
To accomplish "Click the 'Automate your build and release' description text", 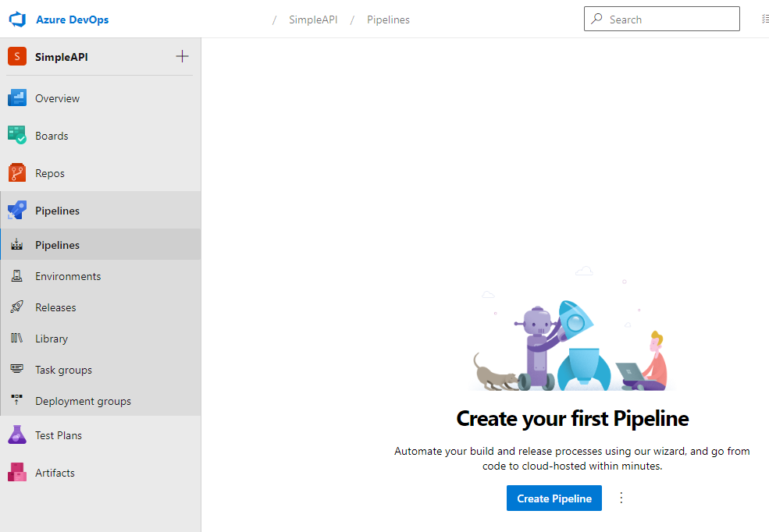I will (571, 459).
